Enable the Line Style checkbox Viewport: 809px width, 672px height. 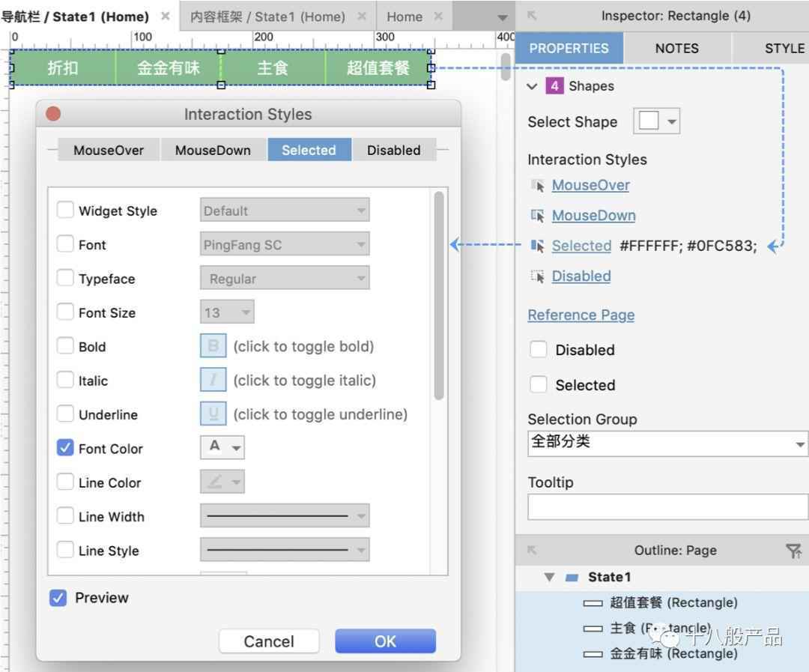pyautogui.click(x=65, y=550)
